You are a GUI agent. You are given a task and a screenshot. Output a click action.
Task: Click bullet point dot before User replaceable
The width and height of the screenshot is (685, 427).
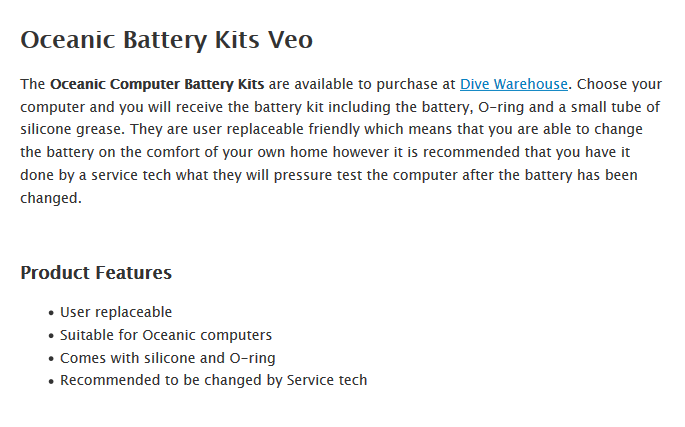tap(51, 313)
